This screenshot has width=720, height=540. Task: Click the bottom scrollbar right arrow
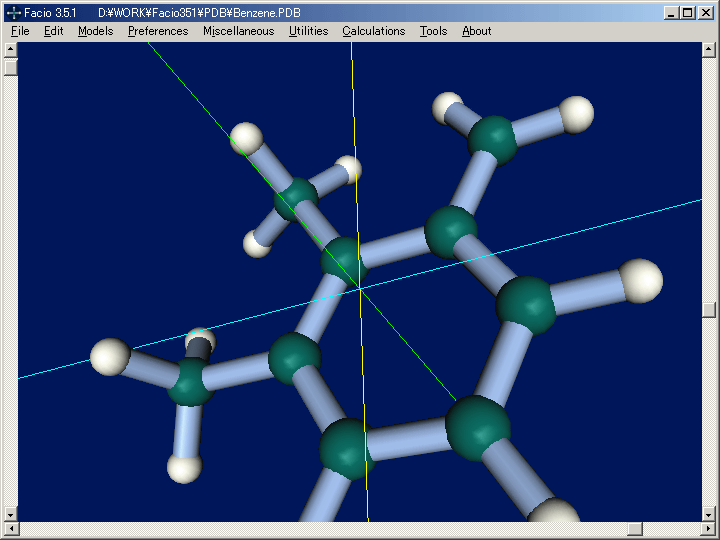[x=709, y=529]
